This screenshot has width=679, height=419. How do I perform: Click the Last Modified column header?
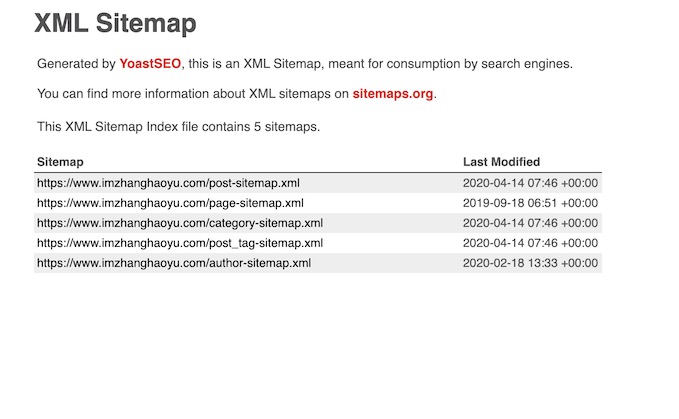(501, 162)
